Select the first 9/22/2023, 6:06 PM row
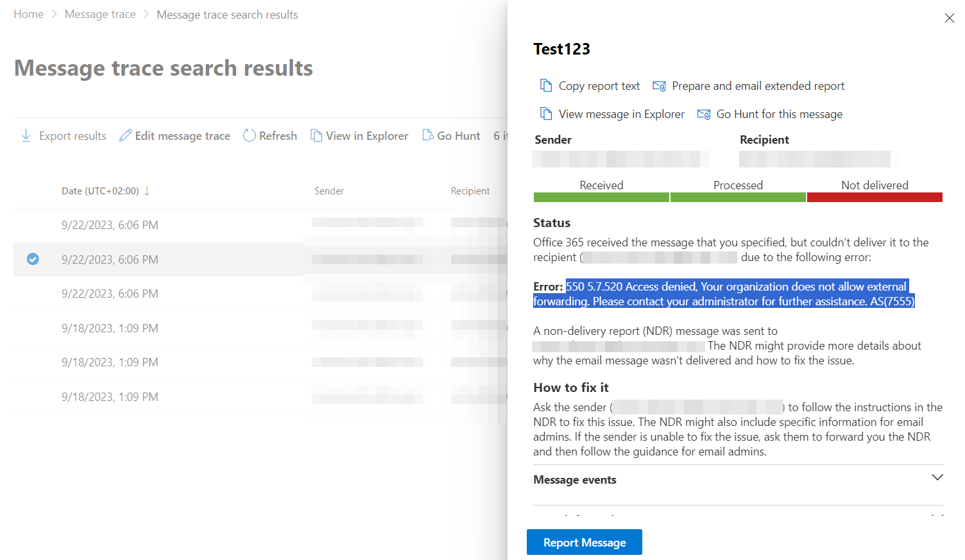965x560 pixels. 260,225
